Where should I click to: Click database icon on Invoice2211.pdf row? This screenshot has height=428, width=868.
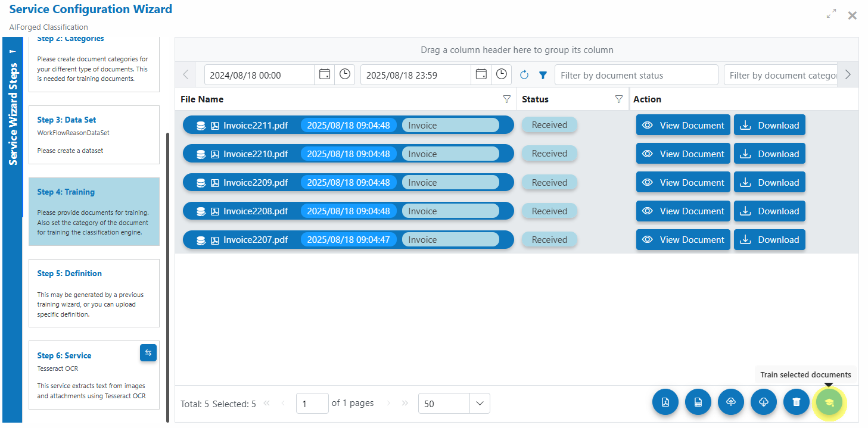pyautogui.click(x=201, y=126)
